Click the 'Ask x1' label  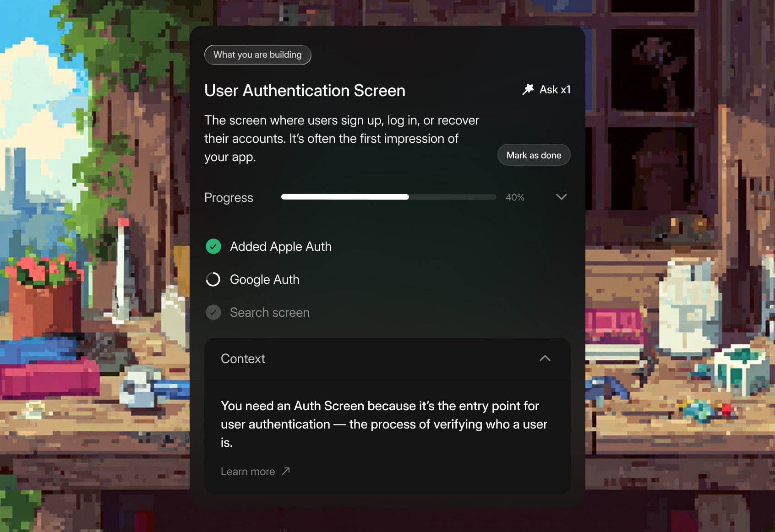click(555, 90)
